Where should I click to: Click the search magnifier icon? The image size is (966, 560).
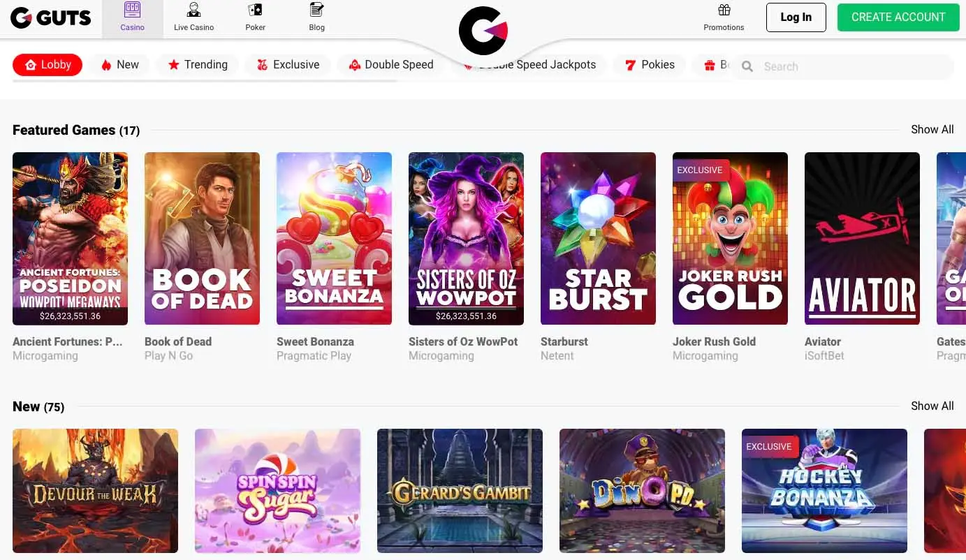click(747, 66)
